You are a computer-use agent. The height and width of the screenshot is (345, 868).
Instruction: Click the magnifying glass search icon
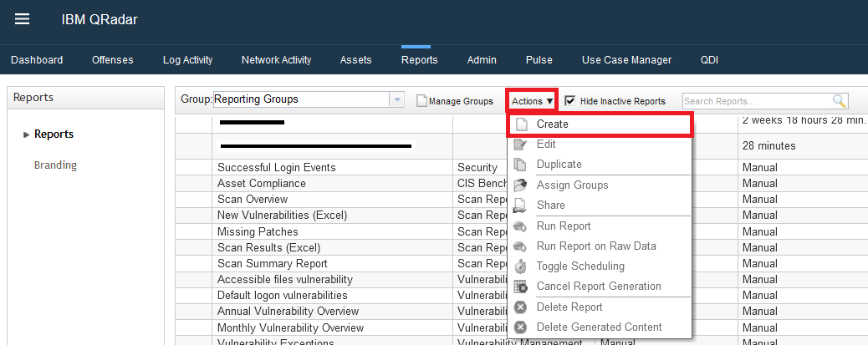click(x=840, y=101)
